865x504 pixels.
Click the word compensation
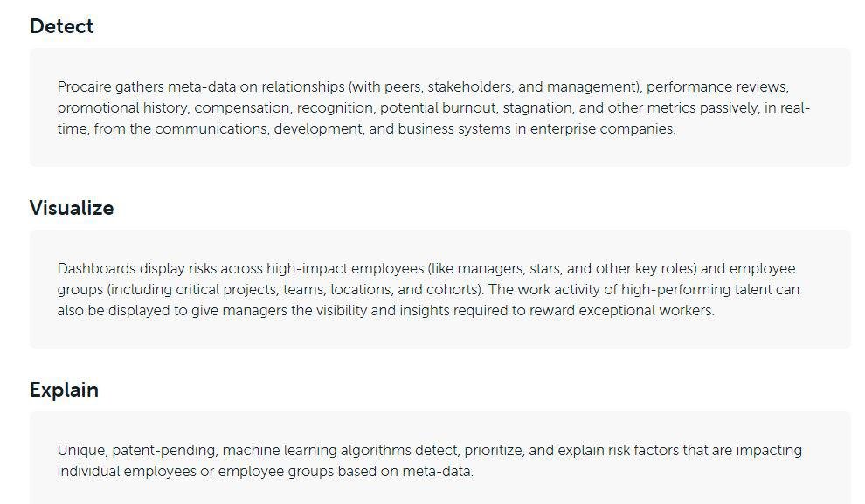242,108
